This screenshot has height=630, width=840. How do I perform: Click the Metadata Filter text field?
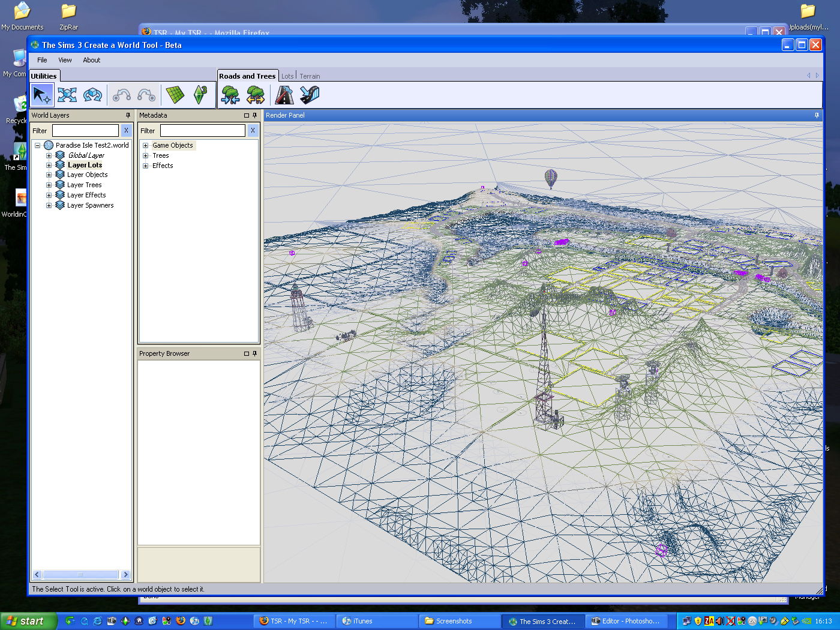tap(203, 130)
